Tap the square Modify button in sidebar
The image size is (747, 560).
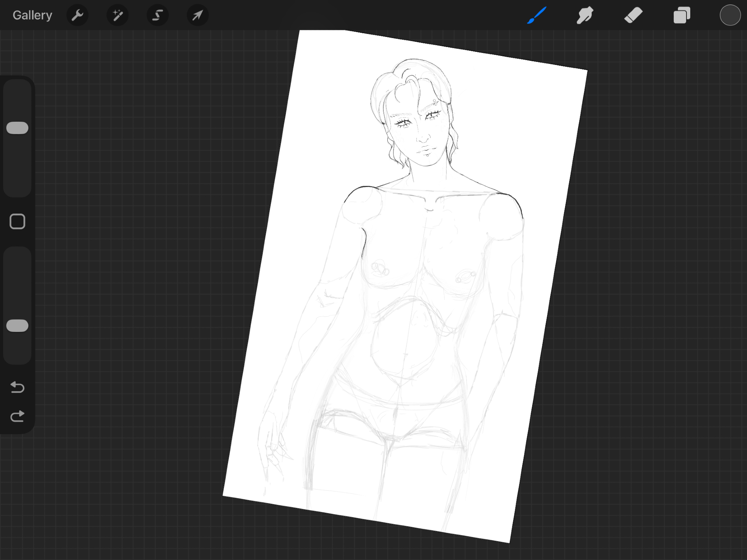(18, 221)
